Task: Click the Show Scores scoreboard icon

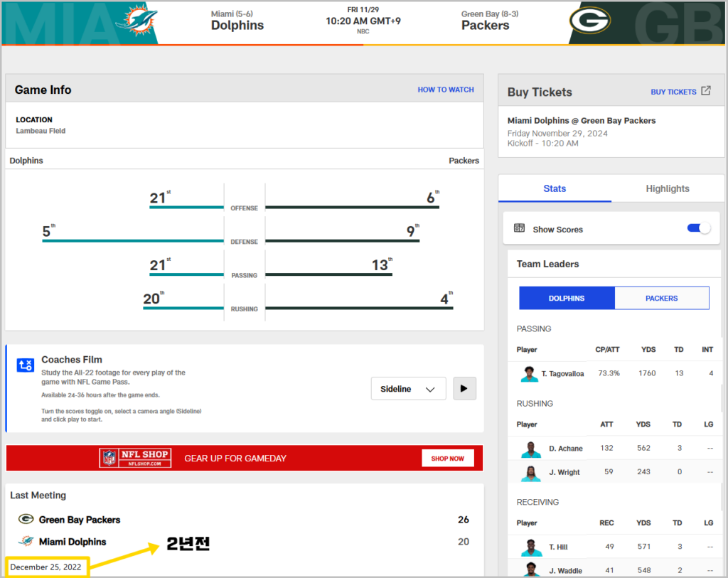Action: (x=519, y=228)
